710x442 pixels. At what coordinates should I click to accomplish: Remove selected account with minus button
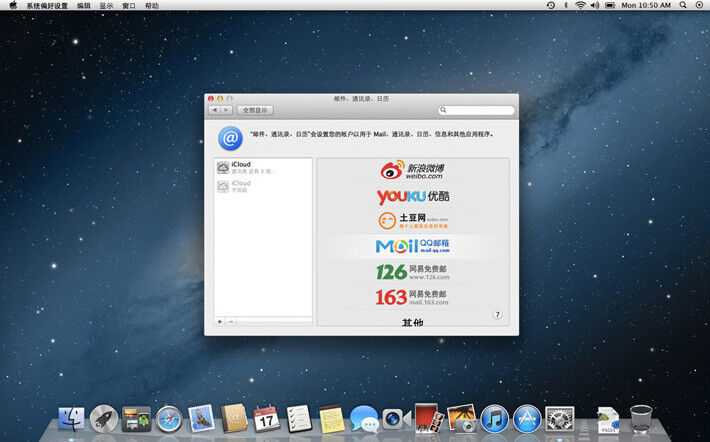point(231,322)
